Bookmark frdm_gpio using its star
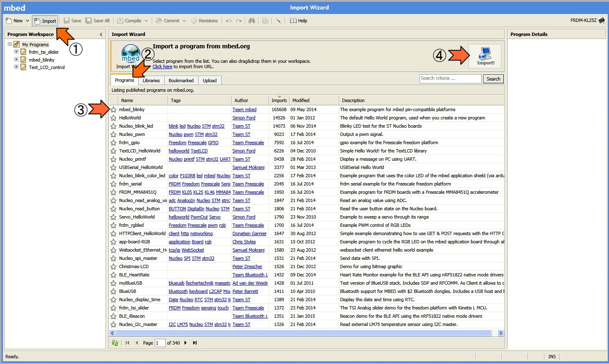The height and width of the screenshot is (364, 609). (113, 143)
